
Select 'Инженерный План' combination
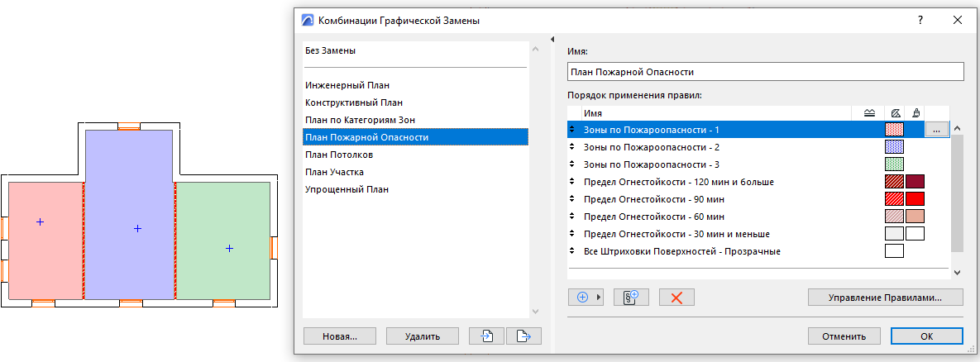click(347, 85)
